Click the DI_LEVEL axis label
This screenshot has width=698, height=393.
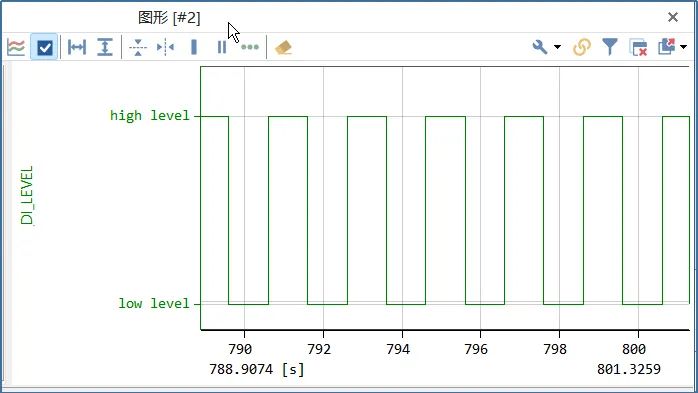coord(27,195)
